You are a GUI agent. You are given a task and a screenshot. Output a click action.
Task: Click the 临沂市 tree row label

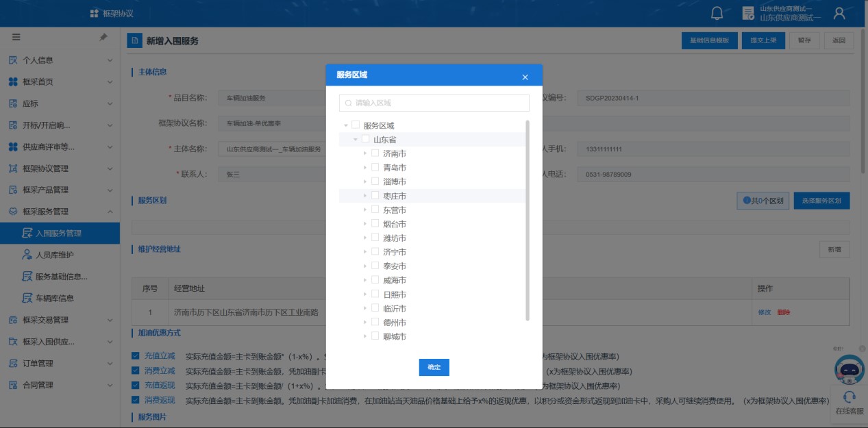click(395, 308)
